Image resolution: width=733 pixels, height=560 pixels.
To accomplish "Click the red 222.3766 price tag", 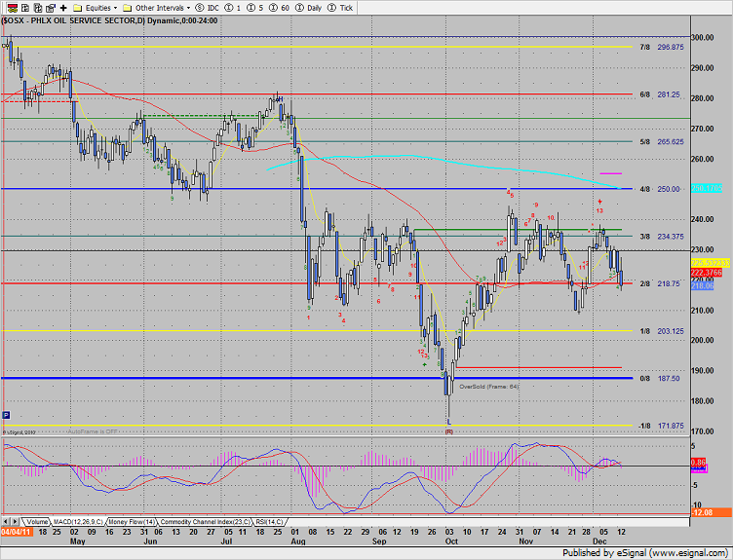I will tap(707, 273).
